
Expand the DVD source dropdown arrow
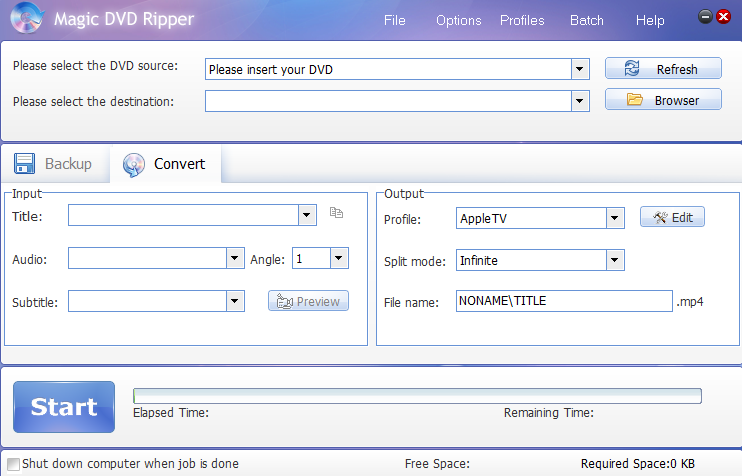[580, 70]
